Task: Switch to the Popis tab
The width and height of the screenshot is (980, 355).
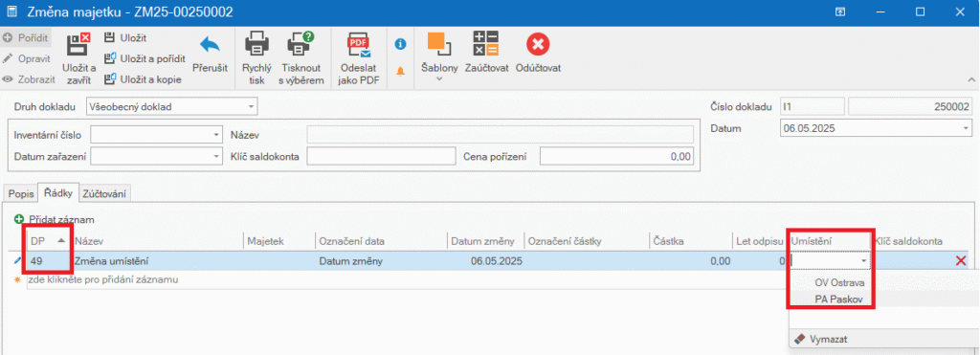Action: tap(21, 193)
